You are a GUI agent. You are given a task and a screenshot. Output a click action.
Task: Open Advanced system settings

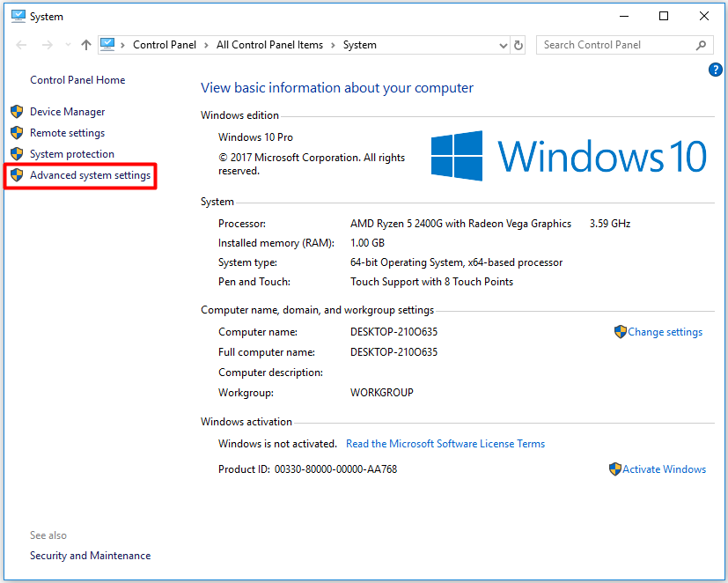tap(90, 175)
